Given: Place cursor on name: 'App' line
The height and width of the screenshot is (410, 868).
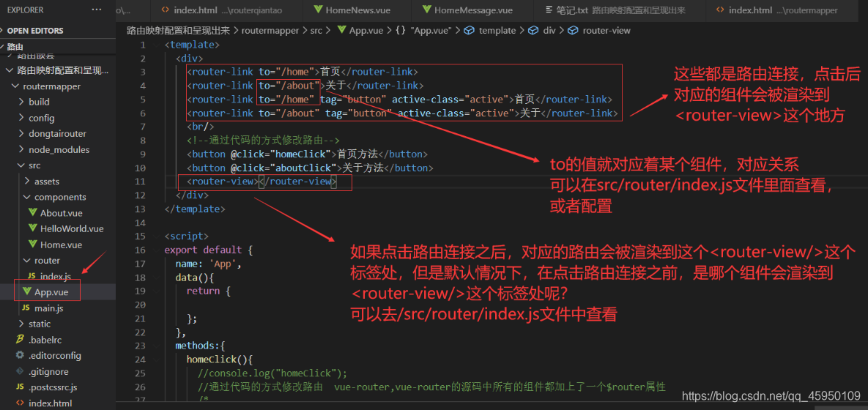Looking at the screenshot, I should click(x=209, y=264).
